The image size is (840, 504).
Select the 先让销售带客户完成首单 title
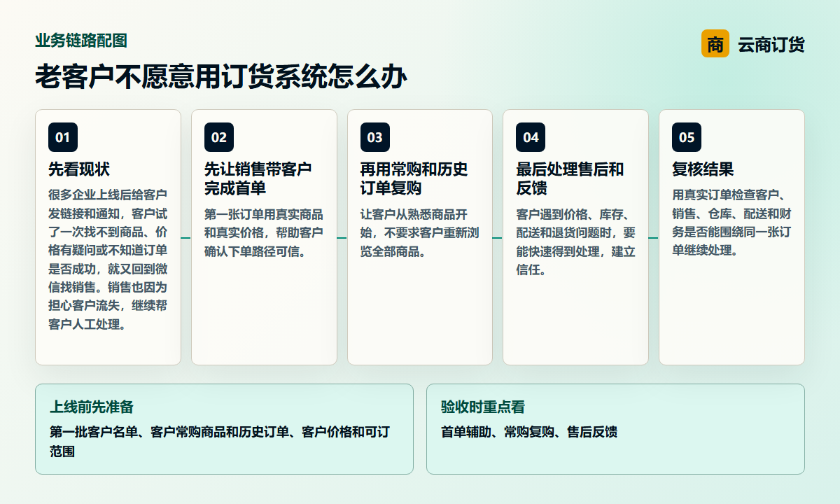258,178
